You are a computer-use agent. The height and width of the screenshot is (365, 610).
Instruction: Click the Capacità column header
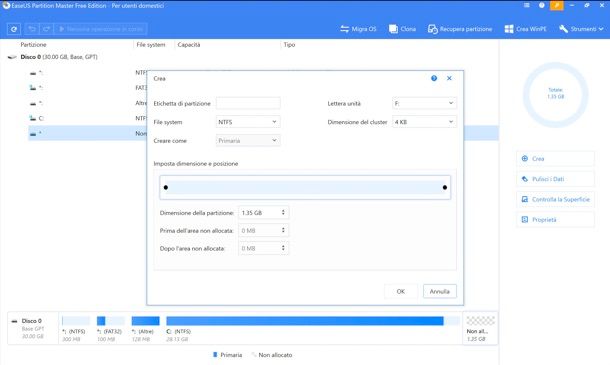click(189, 45)
